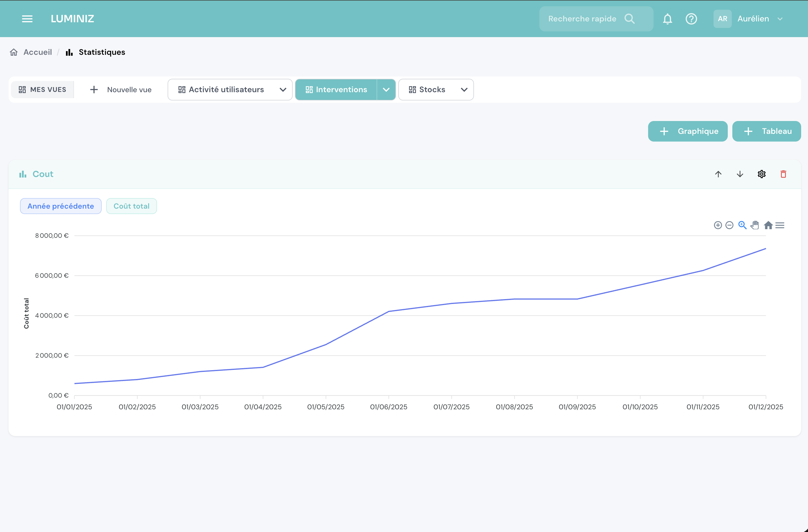Open the Aurélien account dropdown

761,19
